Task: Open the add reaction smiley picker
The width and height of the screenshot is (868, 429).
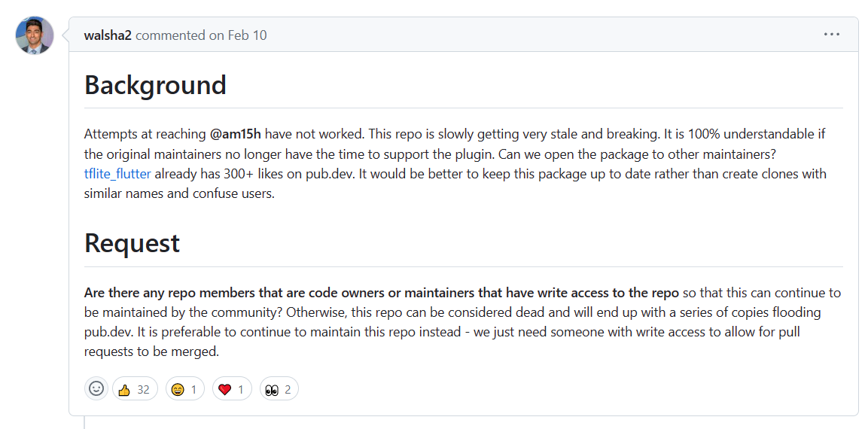Action: click(96, 389)
